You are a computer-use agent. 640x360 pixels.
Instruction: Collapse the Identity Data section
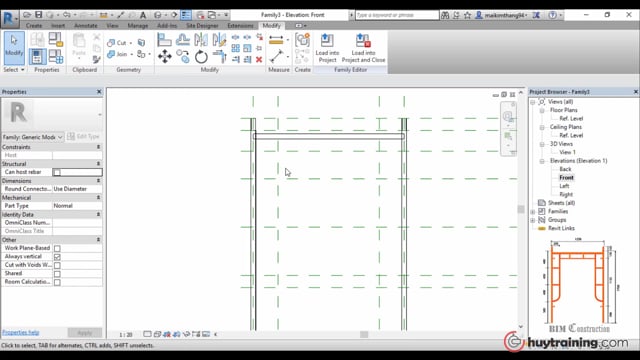98,214
